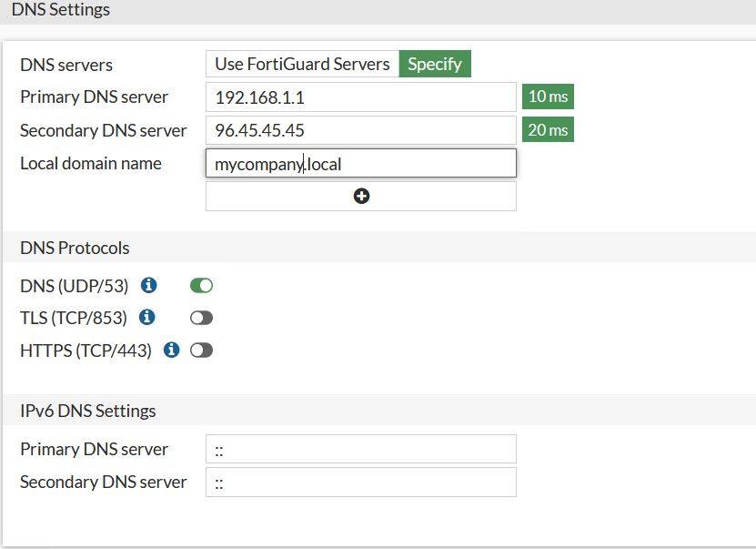The width and height of the screenshot is (756, 549).
Task: Click the IPv6 DNS Settings section header
Action: [x=88, y=411]
